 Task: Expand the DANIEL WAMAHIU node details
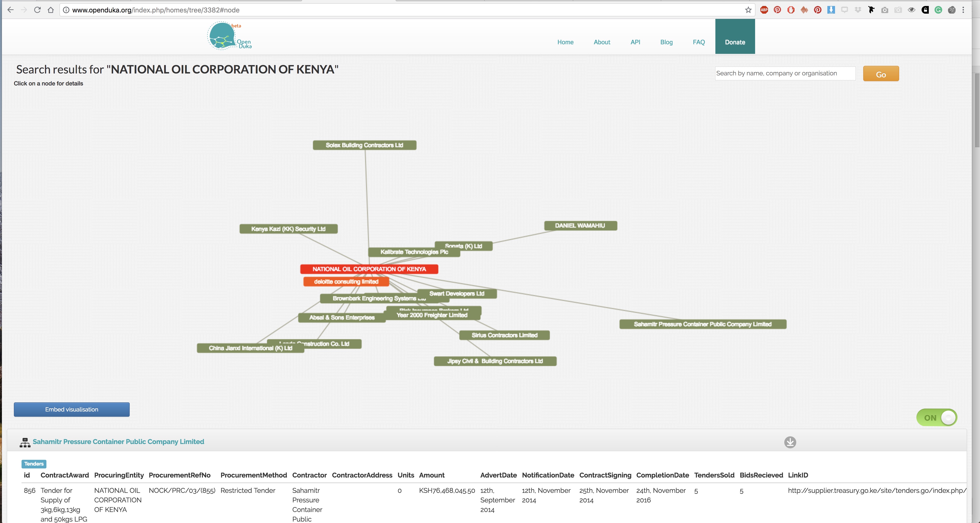click(579, 225)
